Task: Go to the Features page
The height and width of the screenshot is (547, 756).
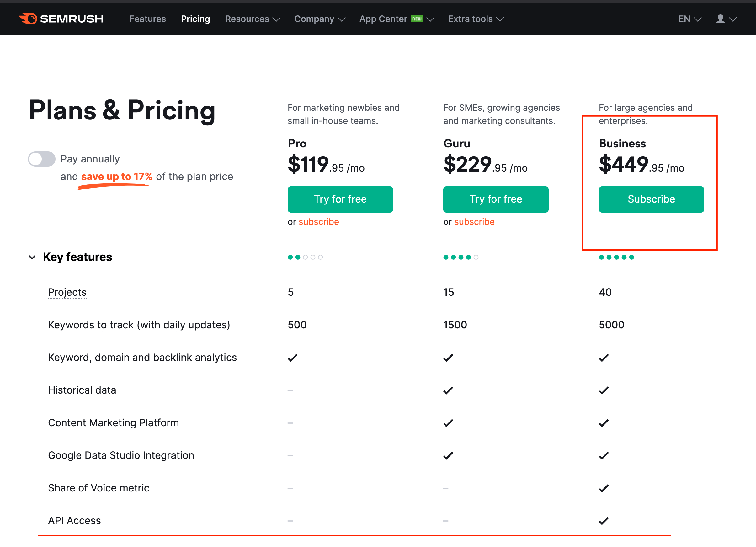Action: tap(148, 19)
